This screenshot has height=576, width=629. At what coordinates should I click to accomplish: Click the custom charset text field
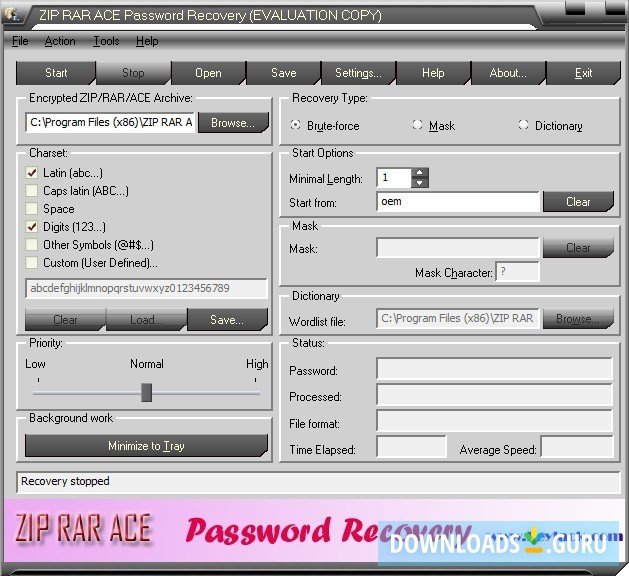click(146, 288)
